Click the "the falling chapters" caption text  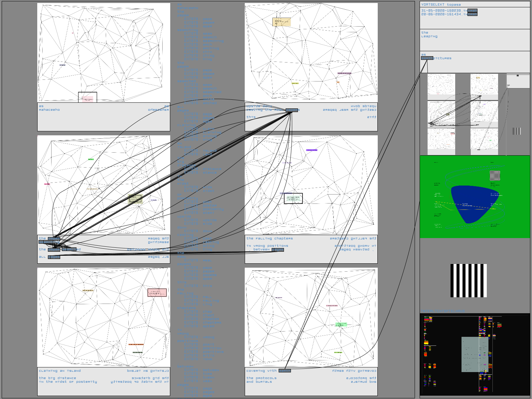(x=270, y=238)
